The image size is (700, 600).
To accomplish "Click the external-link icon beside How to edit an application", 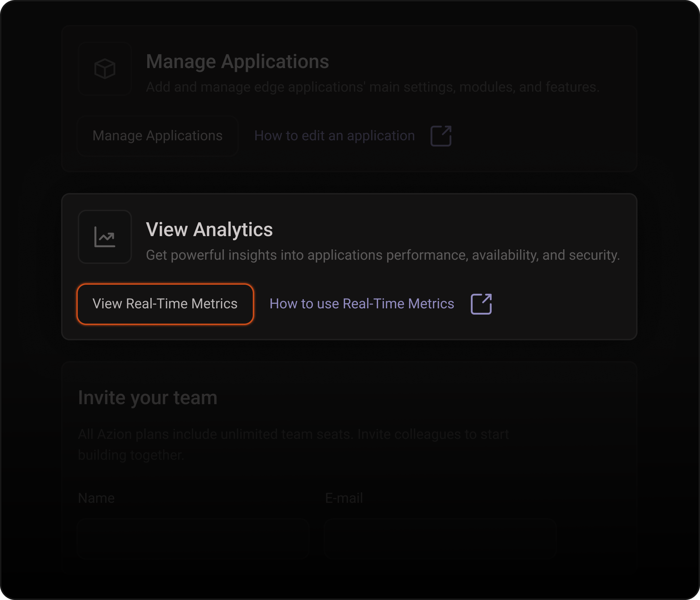I will [x=440, y=136].
